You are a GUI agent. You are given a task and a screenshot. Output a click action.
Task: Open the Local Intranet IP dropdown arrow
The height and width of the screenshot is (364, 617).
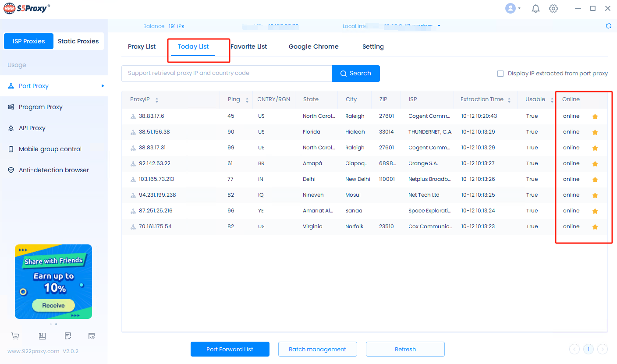[x=439, y=25]
